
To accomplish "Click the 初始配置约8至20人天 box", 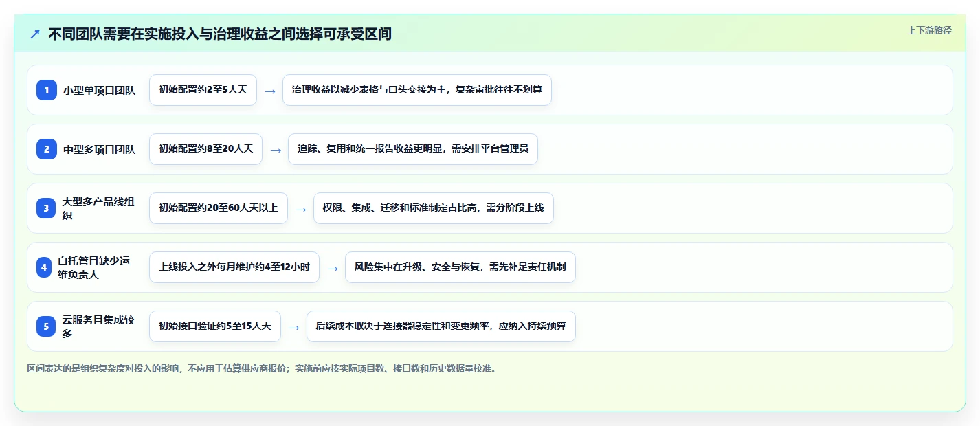I will (x=205, y=149).
